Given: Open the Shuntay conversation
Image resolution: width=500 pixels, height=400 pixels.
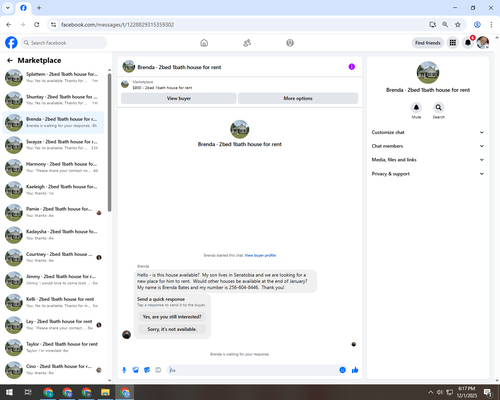Looking at the screenshot, I should [x=53, y=100].
